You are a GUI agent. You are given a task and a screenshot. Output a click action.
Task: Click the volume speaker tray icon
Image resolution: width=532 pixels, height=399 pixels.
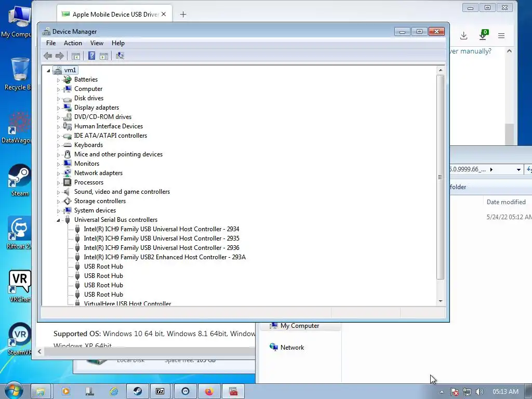click(479, 392)
